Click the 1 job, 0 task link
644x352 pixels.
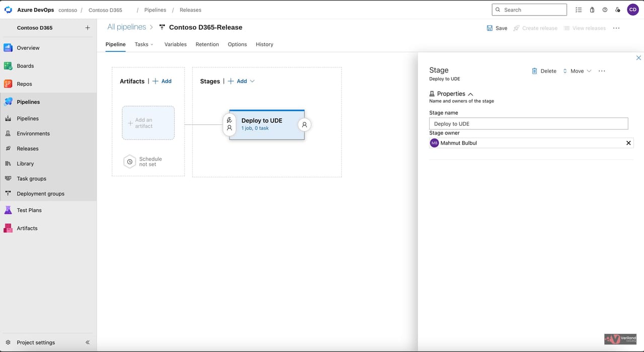[x=255, y=128]
